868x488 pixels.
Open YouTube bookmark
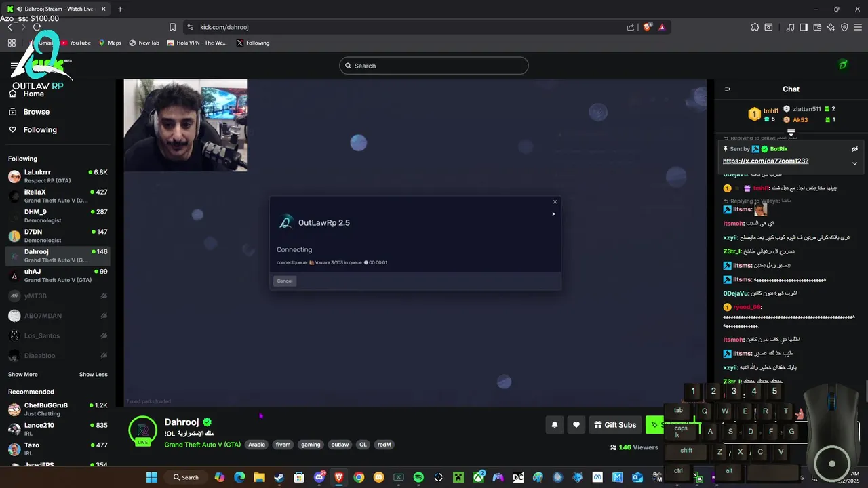coord(76,43)
